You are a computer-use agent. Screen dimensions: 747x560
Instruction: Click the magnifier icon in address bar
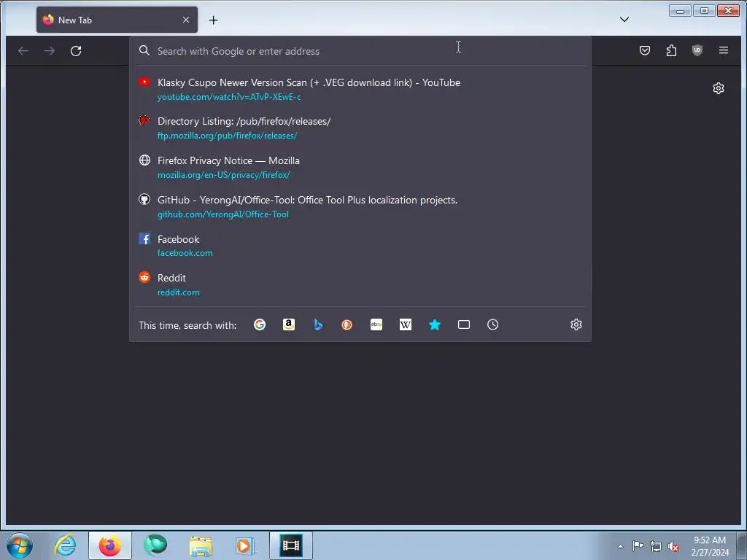144,50
